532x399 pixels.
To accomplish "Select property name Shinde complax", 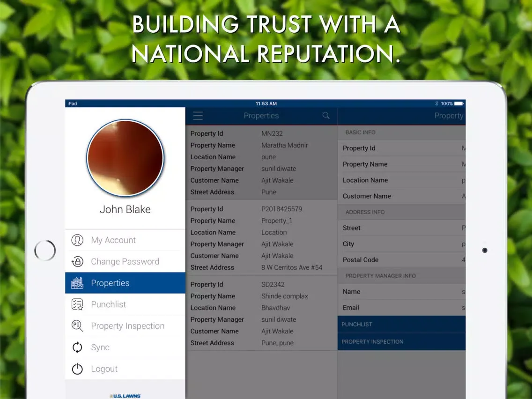I will coord(285,296).
